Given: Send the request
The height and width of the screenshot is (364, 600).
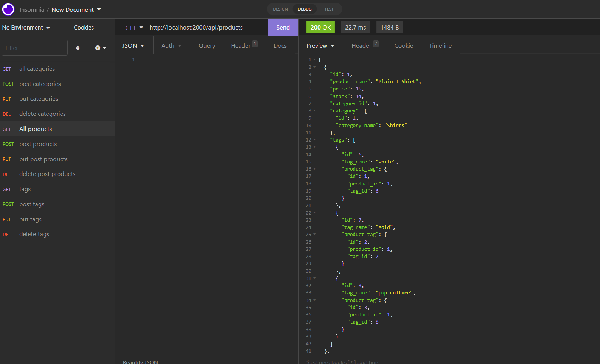Looking at the screenshot, I should point(283,27).
